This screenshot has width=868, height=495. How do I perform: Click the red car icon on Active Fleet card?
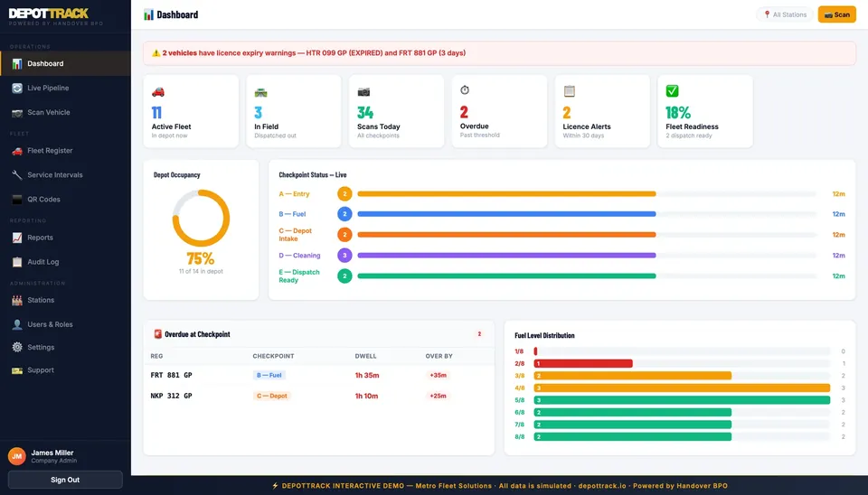158,91
